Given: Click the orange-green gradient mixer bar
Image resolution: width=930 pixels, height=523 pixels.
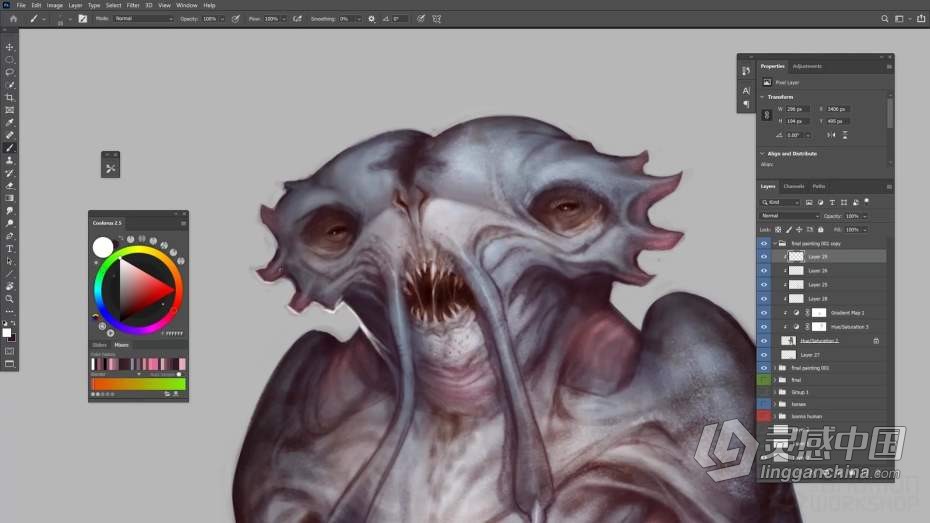Looking at the screenshot, I should [x=138, y=384].
